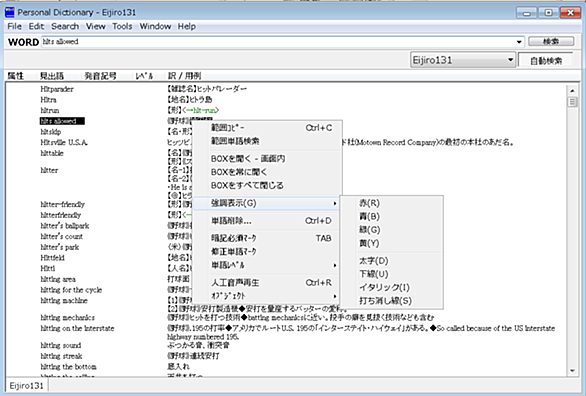Screen dimensions: 586x396
Task: Select the hittable entry
Action: pos(52,153)
